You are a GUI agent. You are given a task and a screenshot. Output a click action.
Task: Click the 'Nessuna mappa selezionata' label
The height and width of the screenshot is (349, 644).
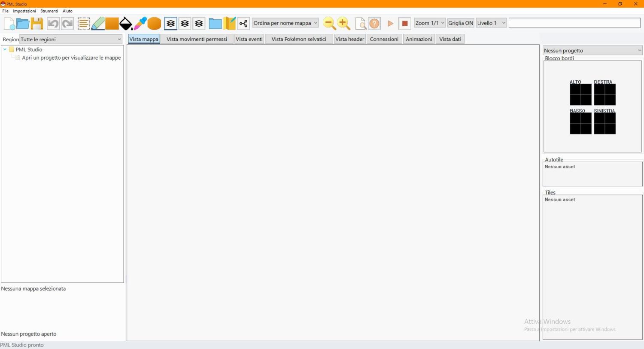(33, 288)
